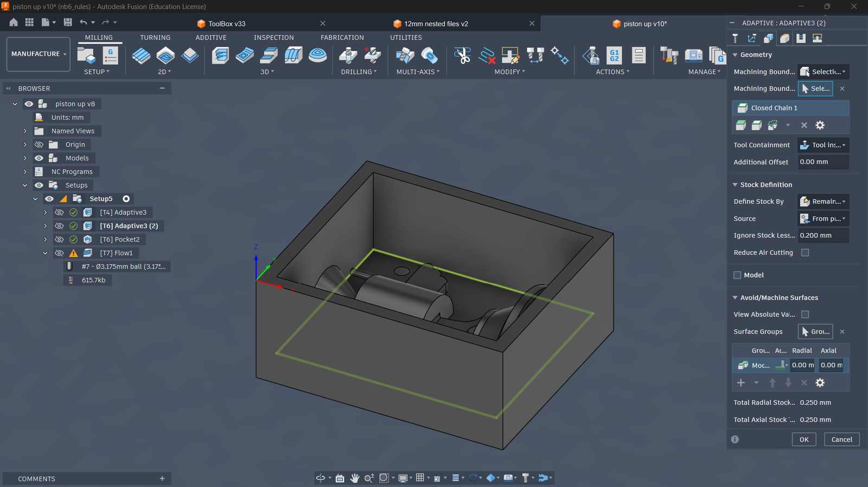Click the Ignore Stock Less Than field

[x=823, y=235]
